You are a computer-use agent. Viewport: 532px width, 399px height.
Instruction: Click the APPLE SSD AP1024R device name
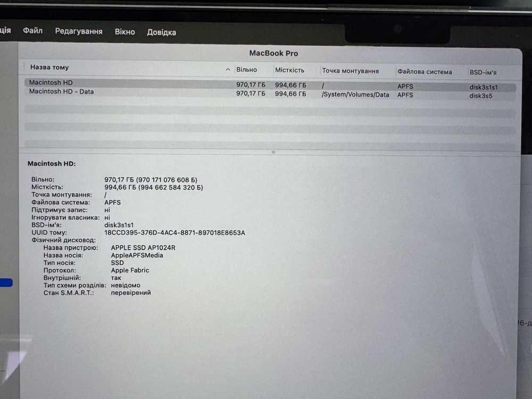pos(143,248)
